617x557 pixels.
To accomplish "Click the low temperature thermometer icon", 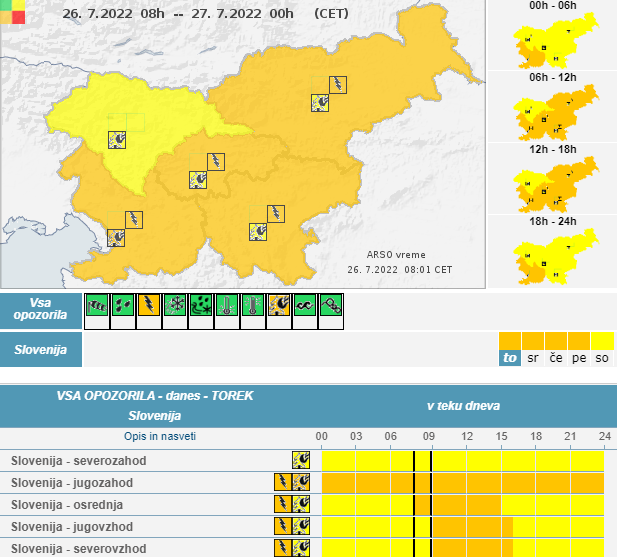I will tap(227, 305).
